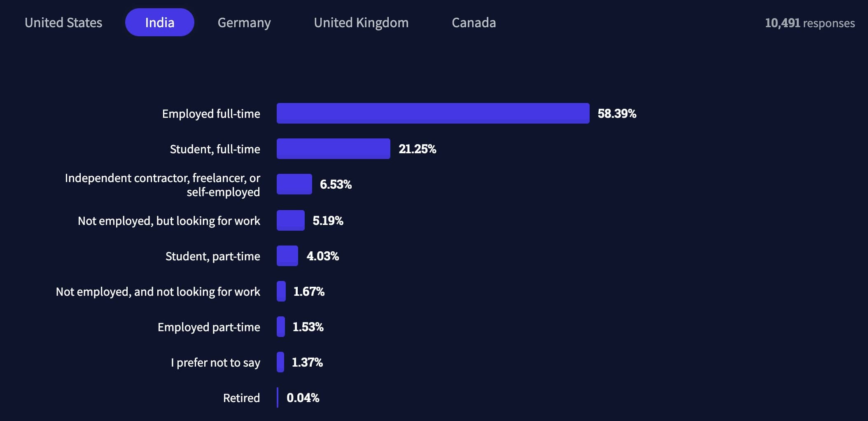The width and height of the screenshot is (868, 421).
Task: Click the Retired category label
Action: (241, 398)
